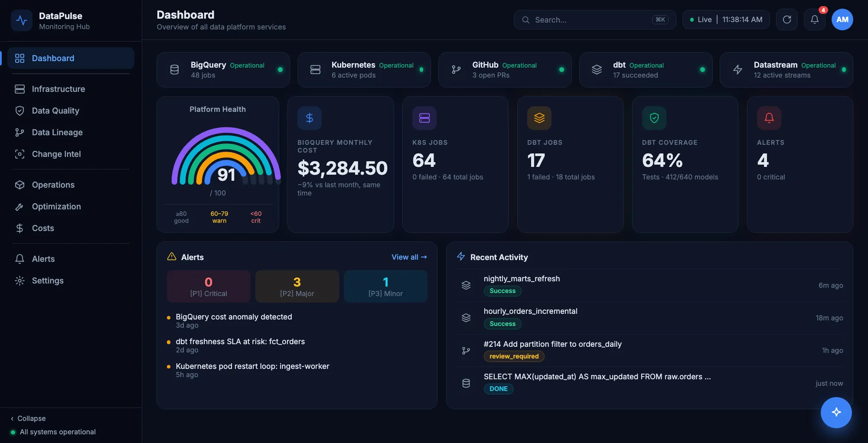
Task: Open hourly_orders_incremental activity row
Action: (x=649, y=318)
